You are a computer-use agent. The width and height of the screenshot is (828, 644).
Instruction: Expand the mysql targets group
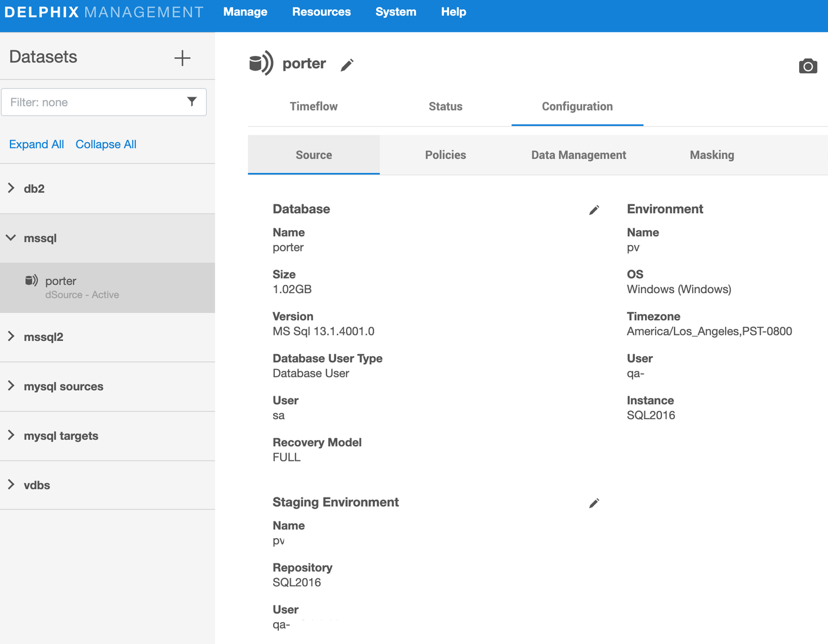11,436
